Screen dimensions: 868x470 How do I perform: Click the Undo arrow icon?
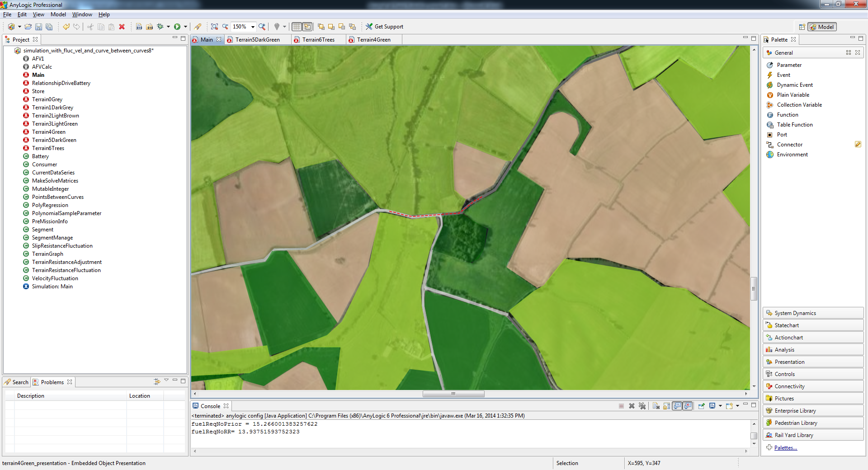coord(66,27)
